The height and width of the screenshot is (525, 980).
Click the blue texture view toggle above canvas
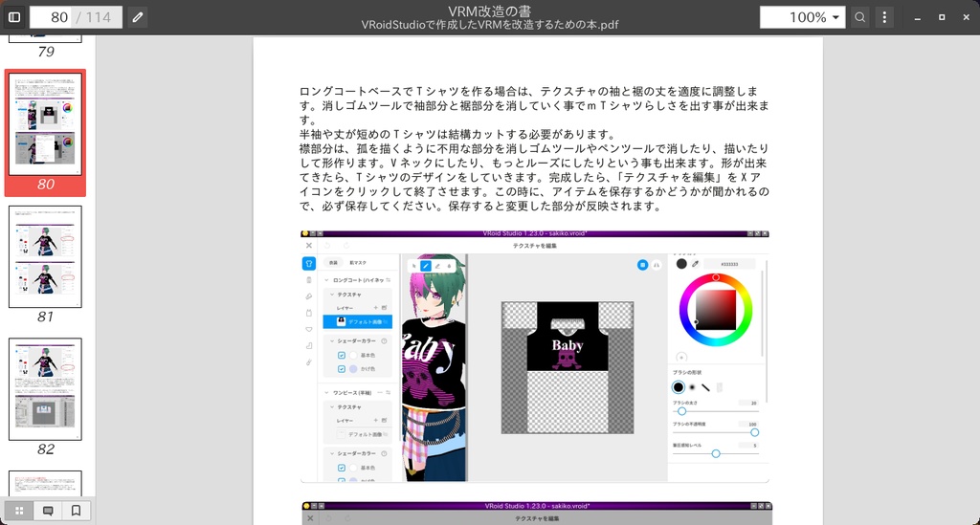click(642, 265)
